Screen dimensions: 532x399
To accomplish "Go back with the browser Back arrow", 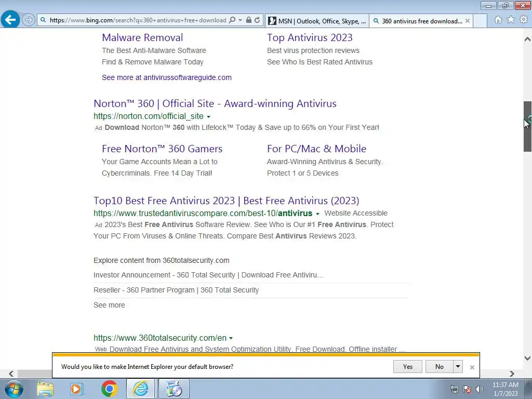I will pos(10,20).
